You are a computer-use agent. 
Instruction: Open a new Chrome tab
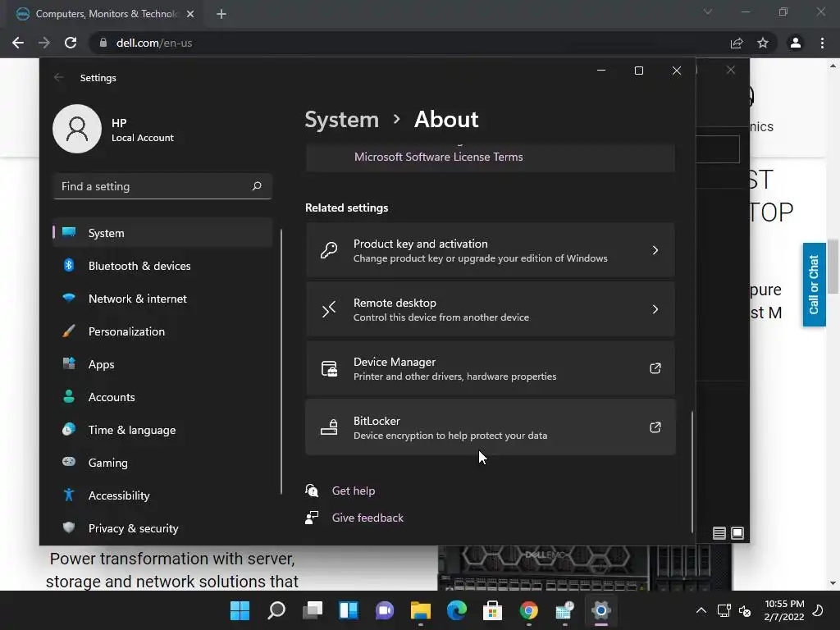coord(221,14)
